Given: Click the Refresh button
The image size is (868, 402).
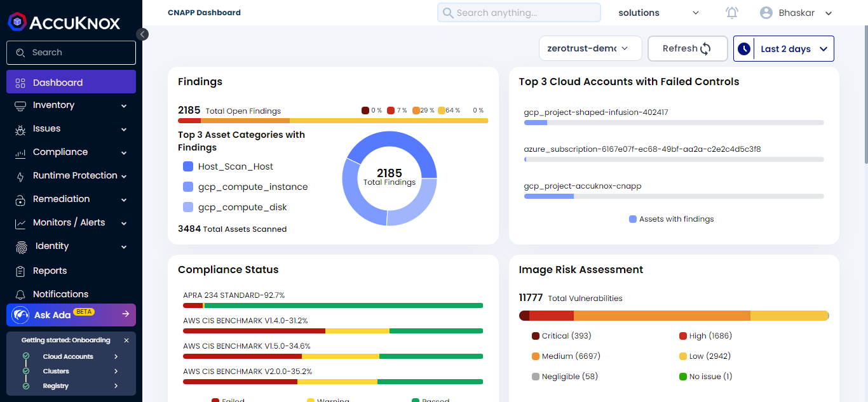Looking at the screenshot, I should (x=687, y=49).
